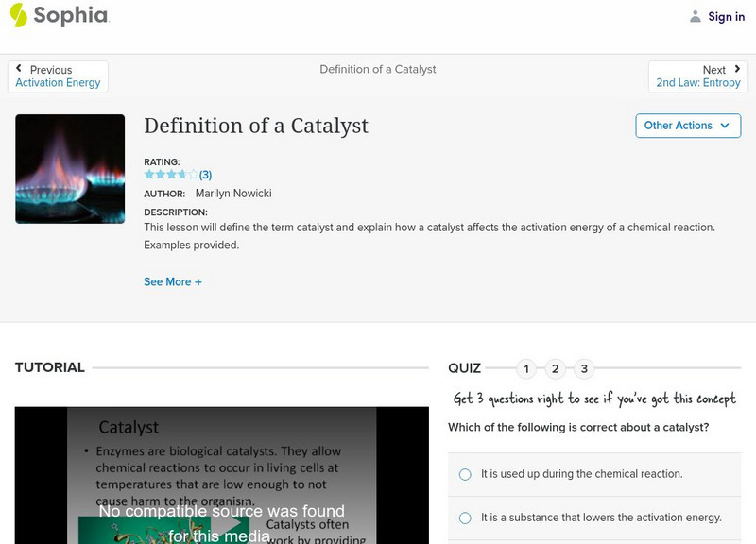Select 'It is used up' answer option
Screen dimensions: 756x544
(465, 474)
